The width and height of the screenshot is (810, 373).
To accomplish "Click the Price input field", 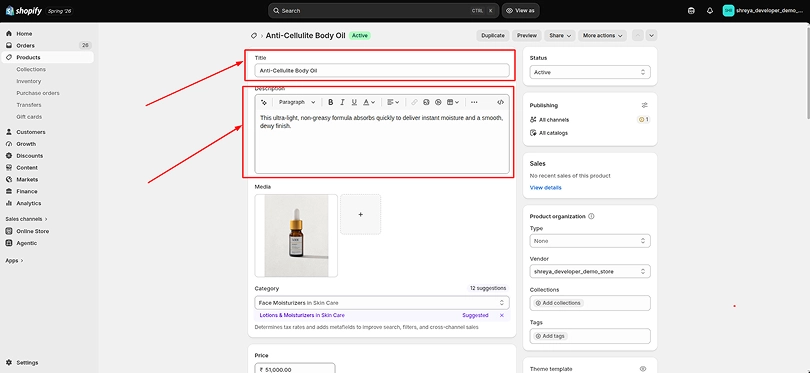I will [x=295, y=369].
